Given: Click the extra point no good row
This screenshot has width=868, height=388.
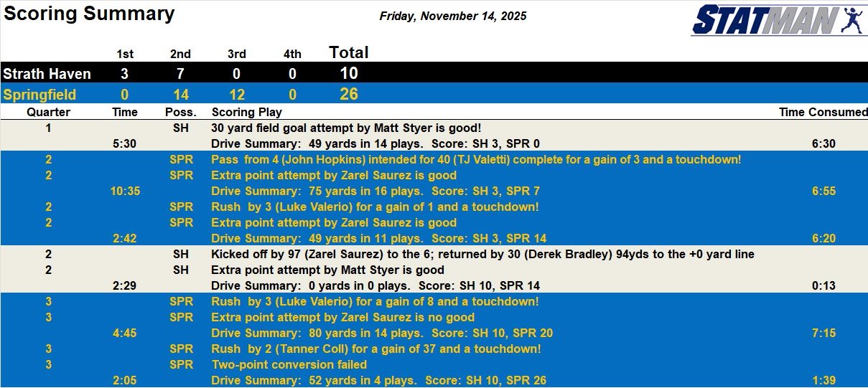Looking at the screenshot, I should [342, 317].
